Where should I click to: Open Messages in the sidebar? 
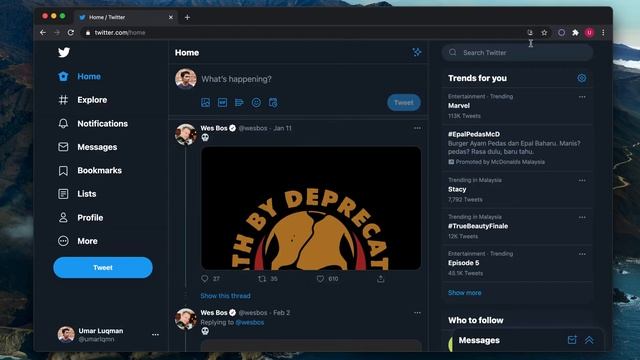coord(87,147)
